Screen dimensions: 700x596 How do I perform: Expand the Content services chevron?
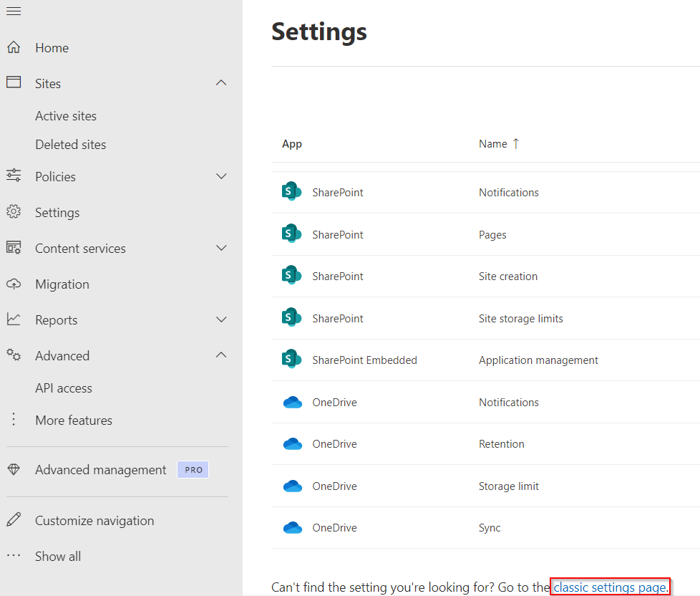coord(221,248)
